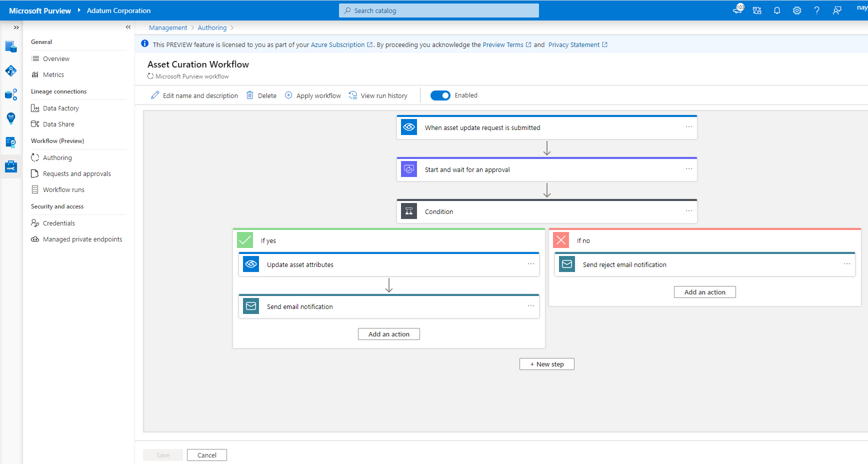Open the Data Policy rail icon

[x=11, y=142]
